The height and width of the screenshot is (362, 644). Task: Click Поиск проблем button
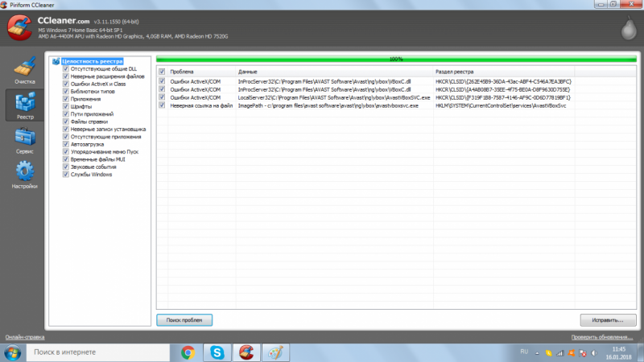pos(184,320)
